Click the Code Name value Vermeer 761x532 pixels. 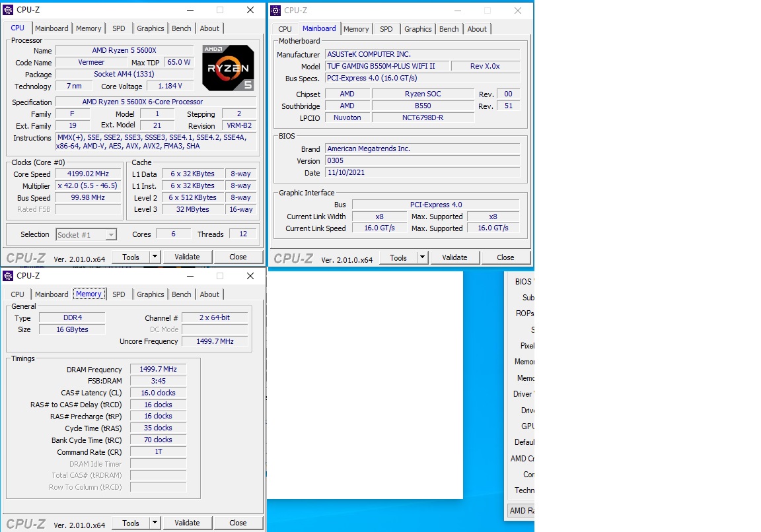[x=91, y=62]
